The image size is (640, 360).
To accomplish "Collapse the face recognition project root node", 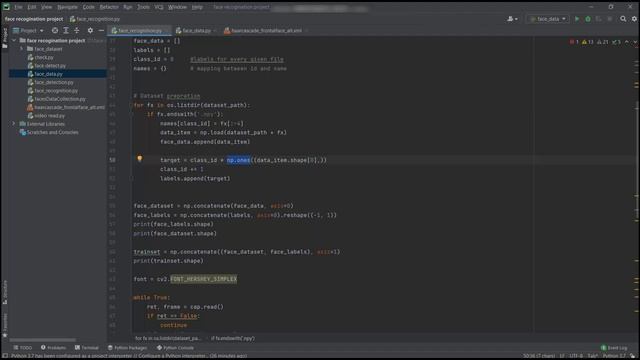I will click(x=14, y=40).
